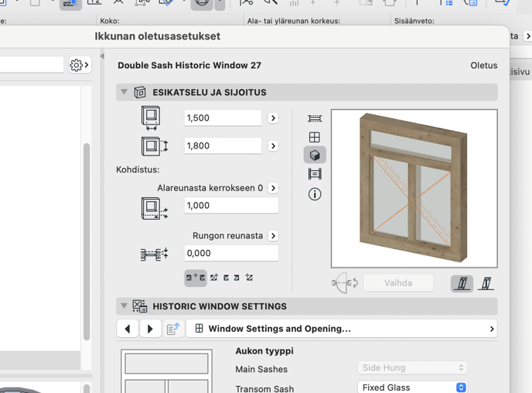
Task: Click the window height dimension icon
Action: [155, 146]
